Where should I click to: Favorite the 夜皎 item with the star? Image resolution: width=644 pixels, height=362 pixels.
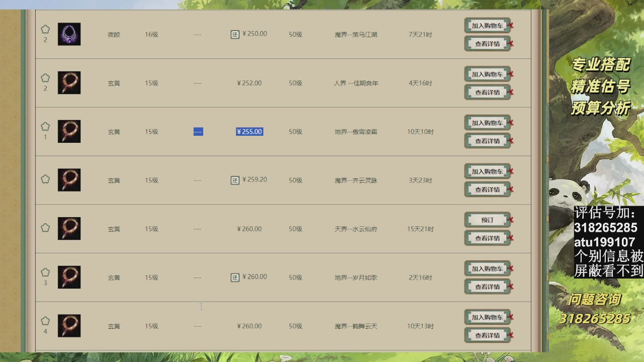(45, 29)
